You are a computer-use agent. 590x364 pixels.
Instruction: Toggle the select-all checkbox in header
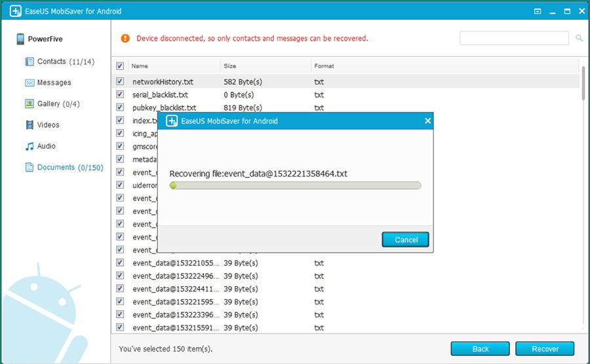coord(120,65)
